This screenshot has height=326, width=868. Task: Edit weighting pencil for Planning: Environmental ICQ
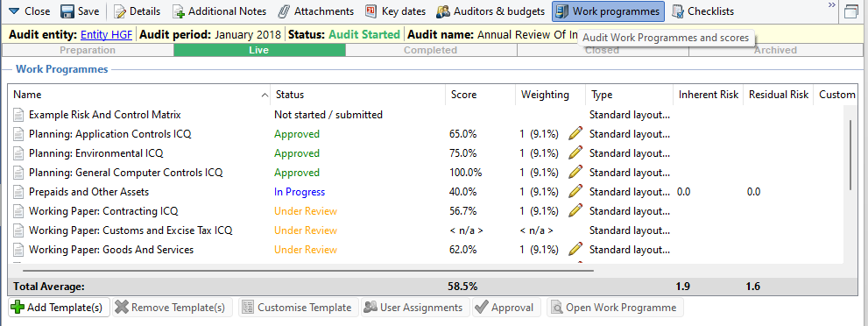[x=575, y=152]
